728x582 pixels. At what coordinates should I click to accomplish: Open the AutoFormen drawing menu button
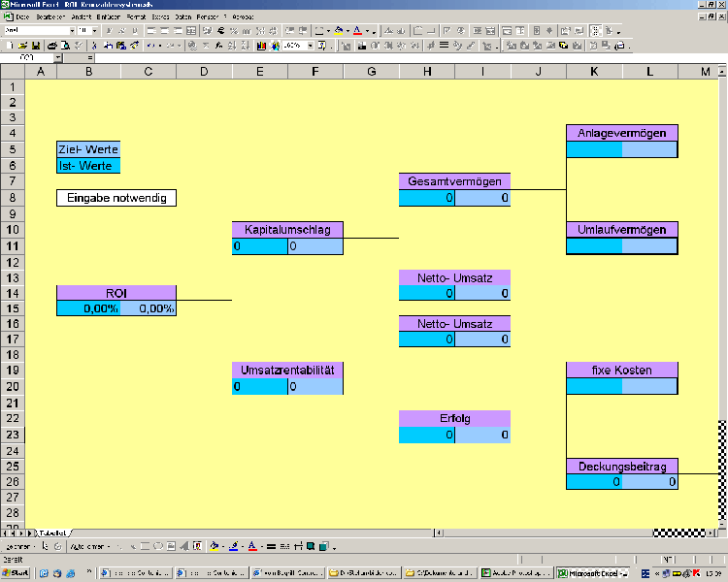point(89,546)
